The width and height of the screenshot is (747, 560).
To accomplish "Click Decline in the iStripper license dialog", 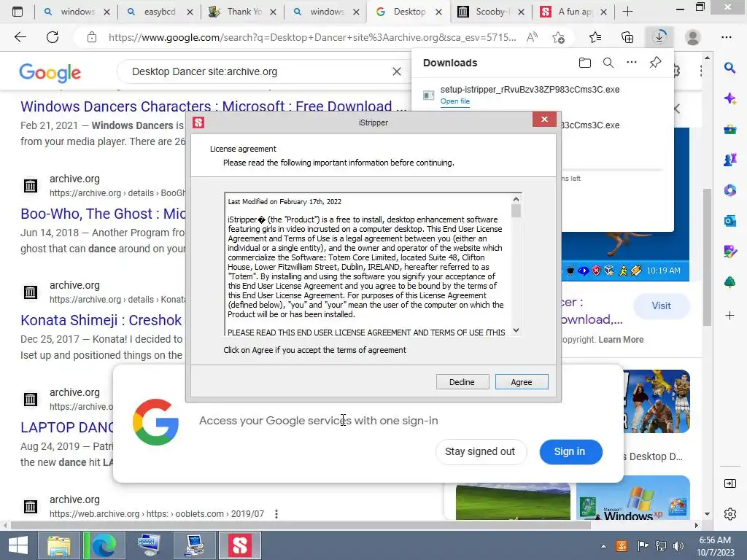I will coord(462,382).
